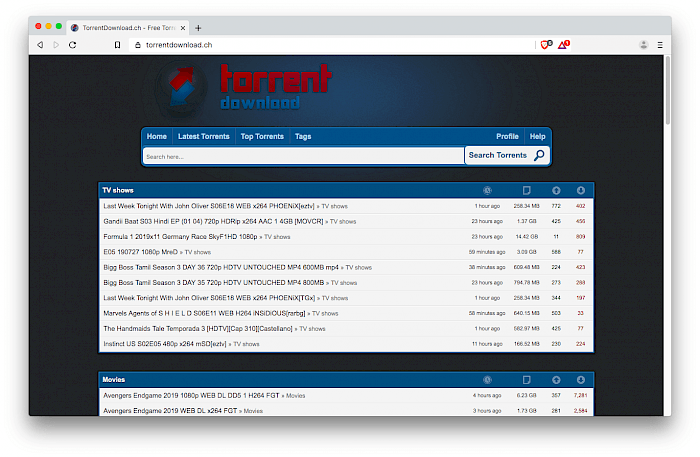
Task: Close the TorrentDownload.ch tab
Action: coord(183,28)
